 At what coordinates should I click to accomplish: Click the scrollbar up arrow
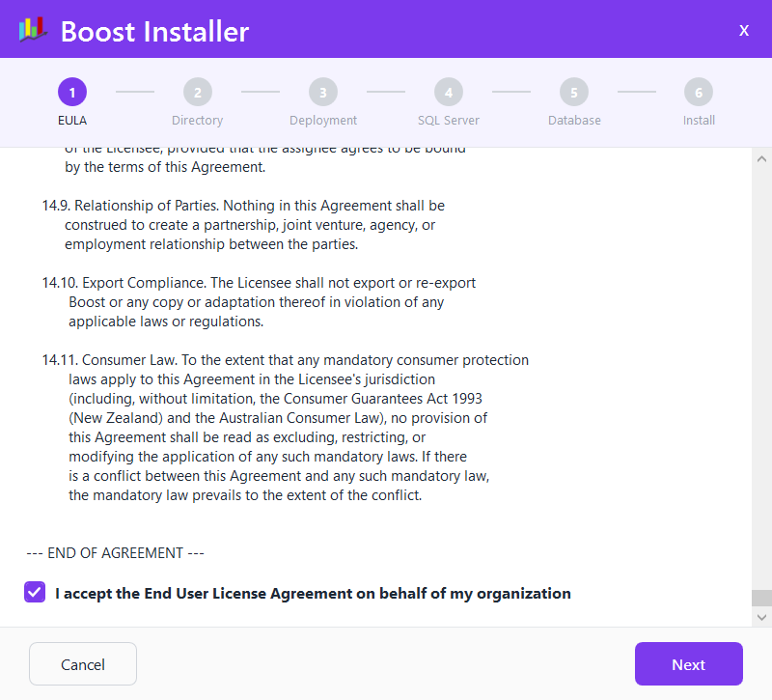761,159
